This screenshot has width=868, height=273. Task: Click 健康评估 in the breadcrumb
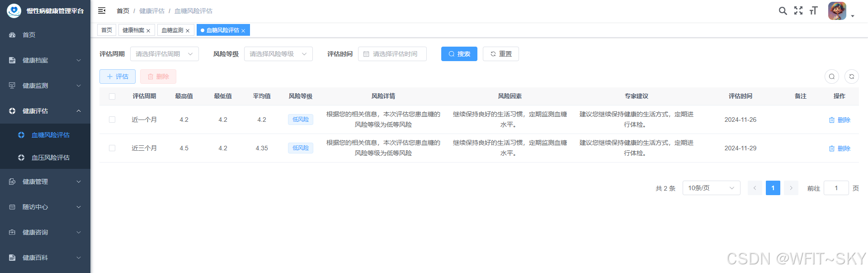coord(152,11)
